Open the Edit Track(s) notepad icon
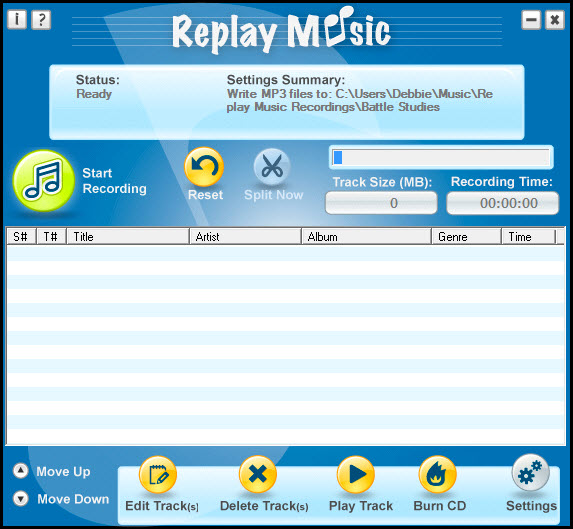573x529 pixels. pyautogui.click(x=158, y=475)
